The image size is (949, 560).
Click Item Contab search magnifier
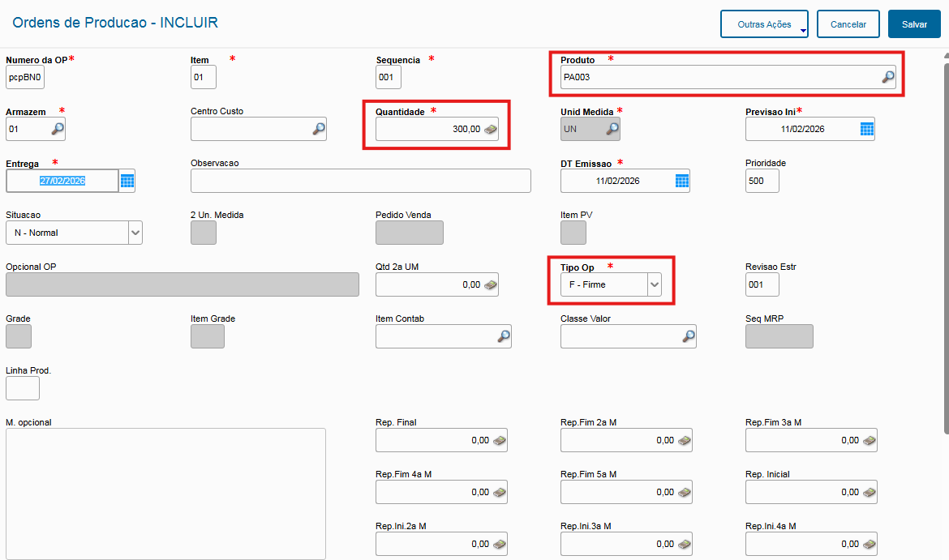[x=504, y=336]
